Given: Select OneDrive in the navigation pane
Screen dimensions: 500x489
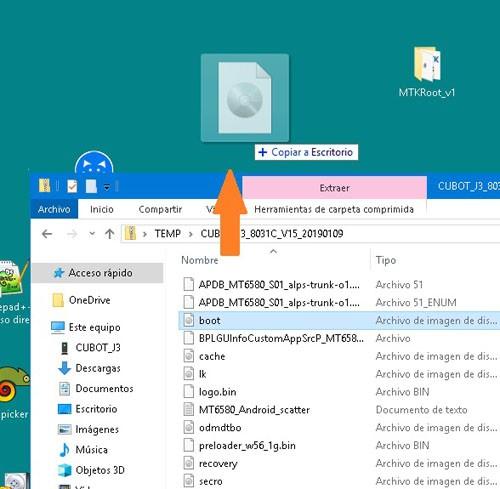Looking at the screenshot, I should tap(89, 300).
